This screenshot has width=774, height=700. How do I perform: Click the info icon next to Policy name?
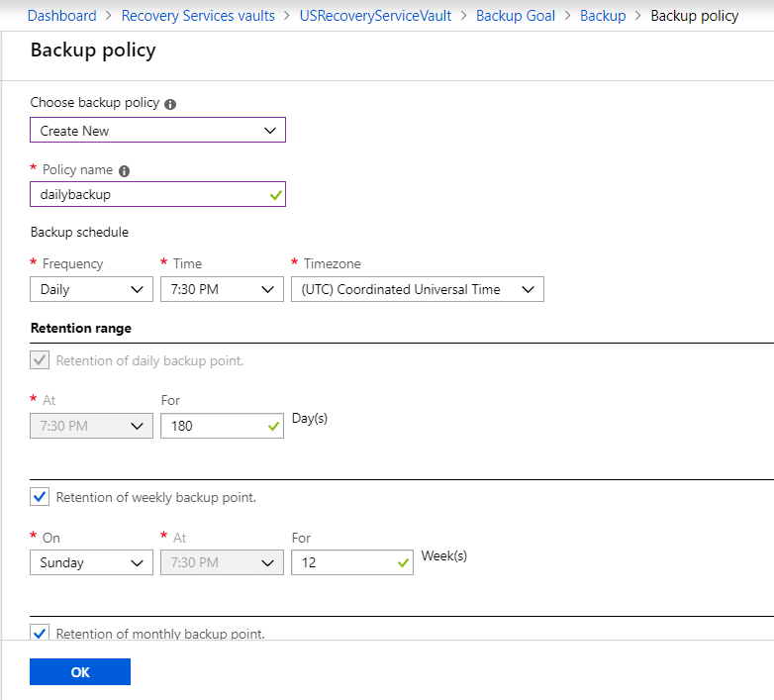pyautogui.click(x=125, y=171)
